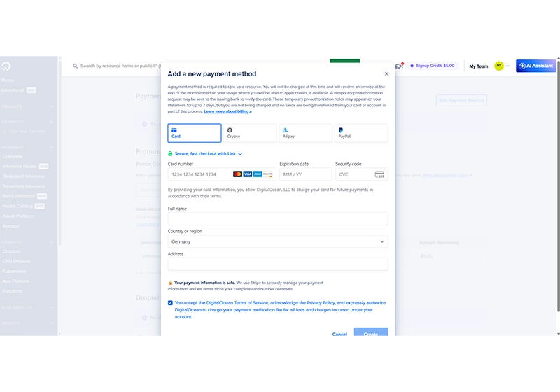Click the Alipay logo icon
The image size is (560, 392).
(x=286, y=130)
